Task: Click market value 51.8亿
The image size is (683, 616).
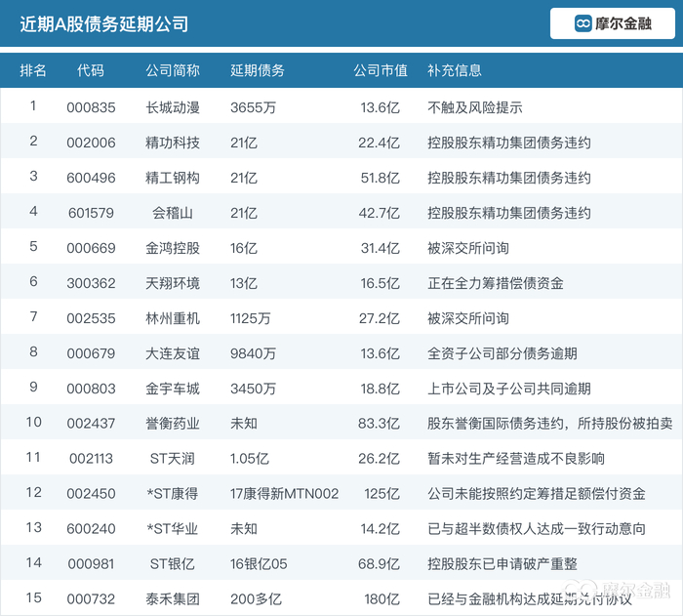Action: pyautogui.click(x=380, y=178)
